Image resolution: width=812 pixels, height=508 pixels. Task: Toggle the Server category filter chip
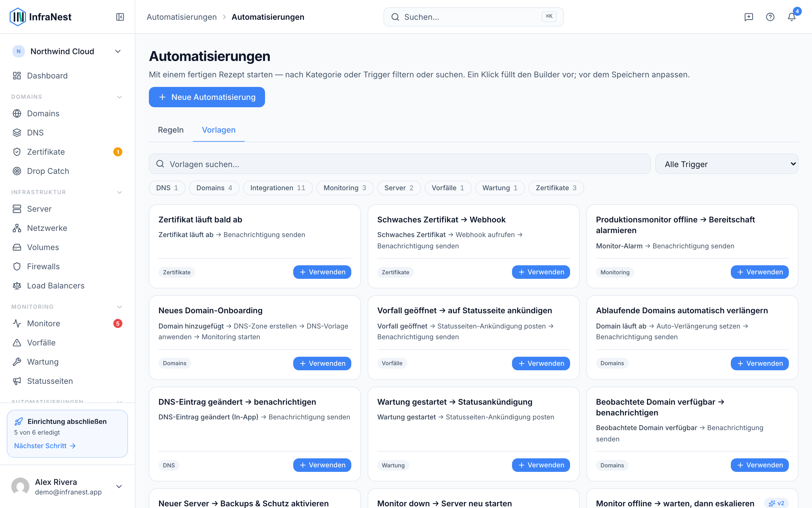pyautogui.click(x=399, y=188)
